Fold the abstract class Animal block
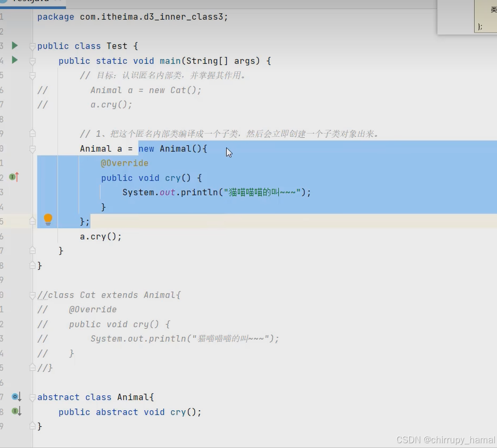Viewport: 497px width, 448px height. 32,397
